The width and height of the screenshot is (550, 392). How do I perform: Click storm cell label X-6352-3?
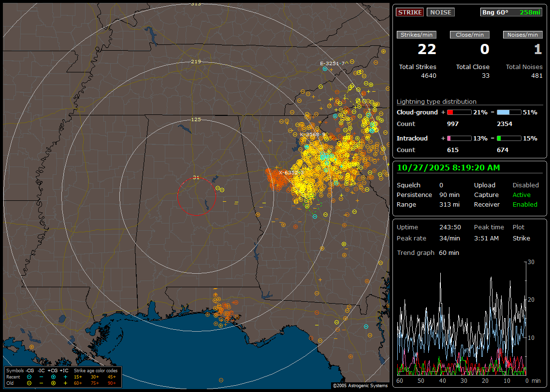[291, 172]
